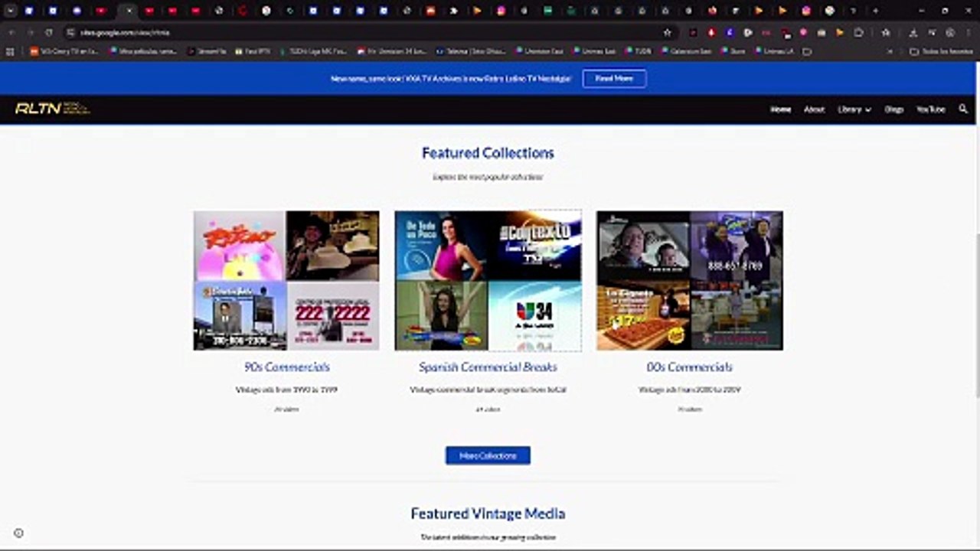Open the page info icon at bottom-left corner
The width and height of the screenshot is (980, 551).
coord(18,533)
